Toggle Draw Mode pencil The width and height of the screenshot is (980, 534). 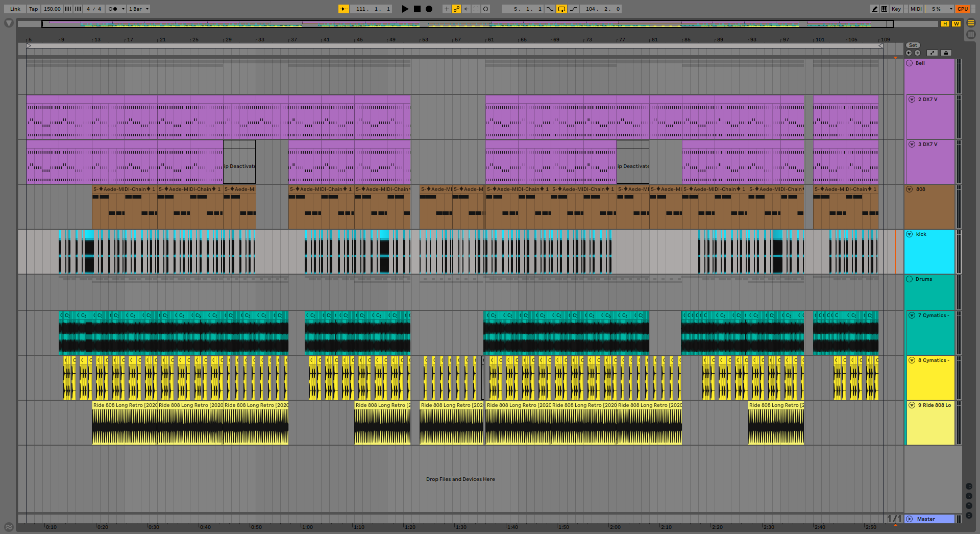pos(874,9)
